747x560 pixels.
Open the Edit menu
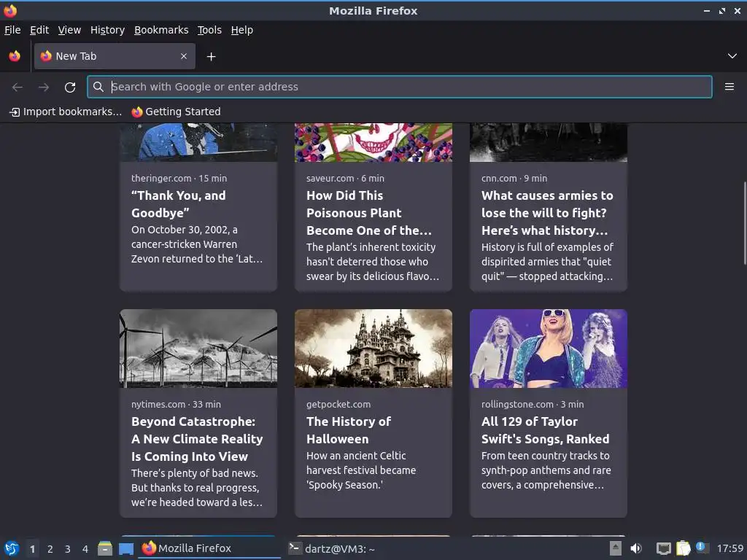39,30
